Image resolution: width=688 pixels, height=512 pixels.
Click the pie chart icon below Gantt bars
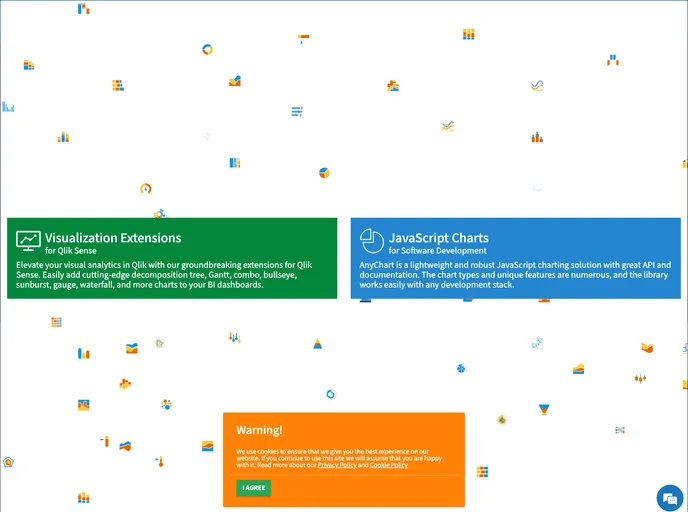tap(324, 172)
